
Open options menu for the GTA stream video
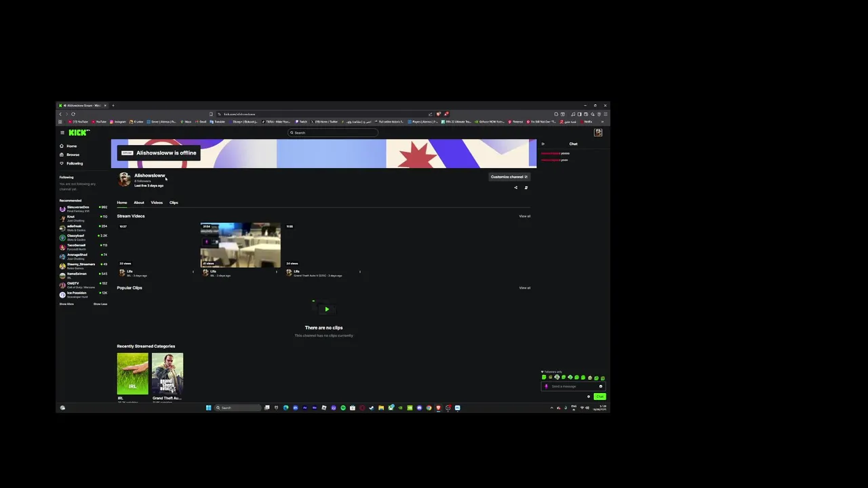coord(360,272)
